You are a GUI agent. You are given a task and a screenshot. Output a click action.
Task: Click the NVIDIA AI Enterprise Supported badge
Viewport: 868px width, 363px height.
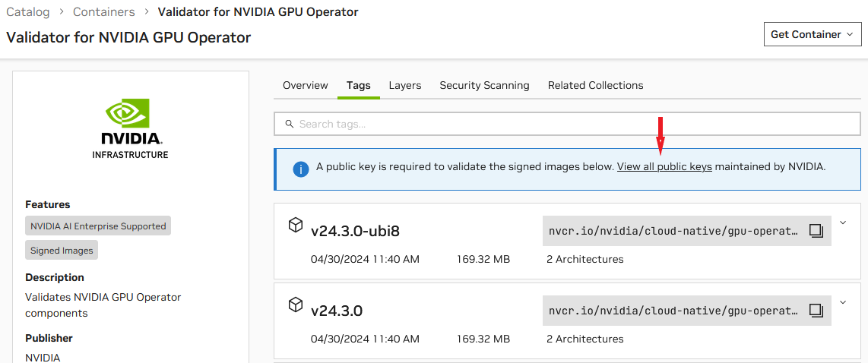click(x=98, y=226)
